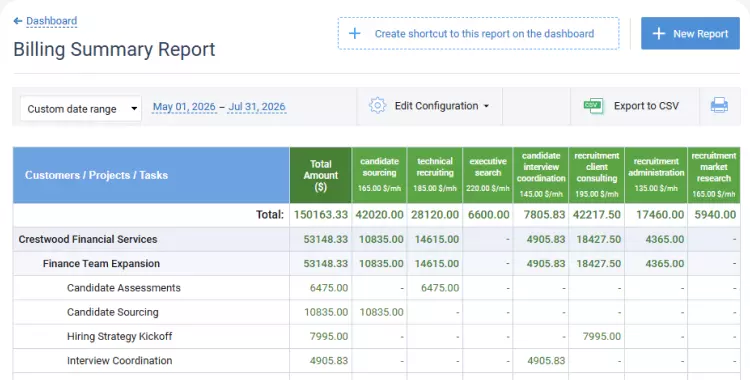Click the total value 28120.00
This screenshot has height=380, width=750.
[435, 214]
